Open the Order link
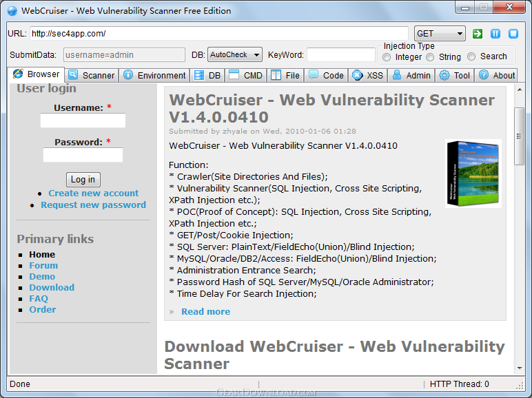The width and height of the screenshot is (532, 398). 43,310
